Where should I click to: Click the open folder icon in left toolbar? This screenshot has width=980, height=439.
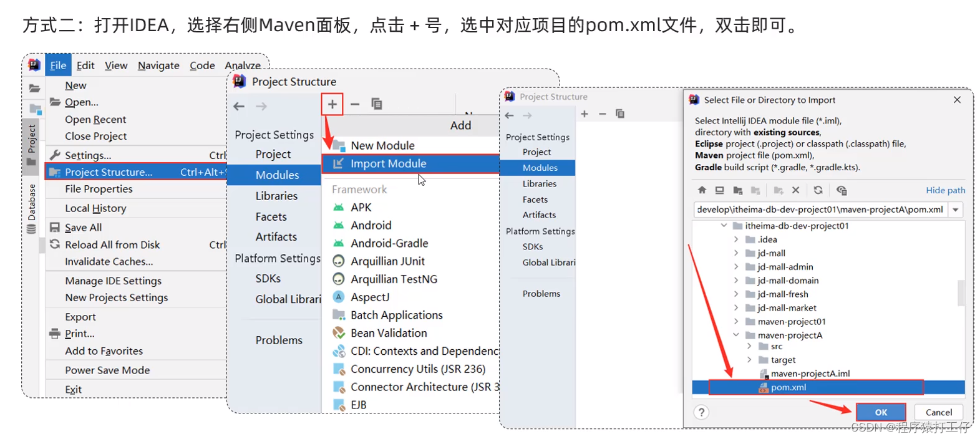click(34, 88)
